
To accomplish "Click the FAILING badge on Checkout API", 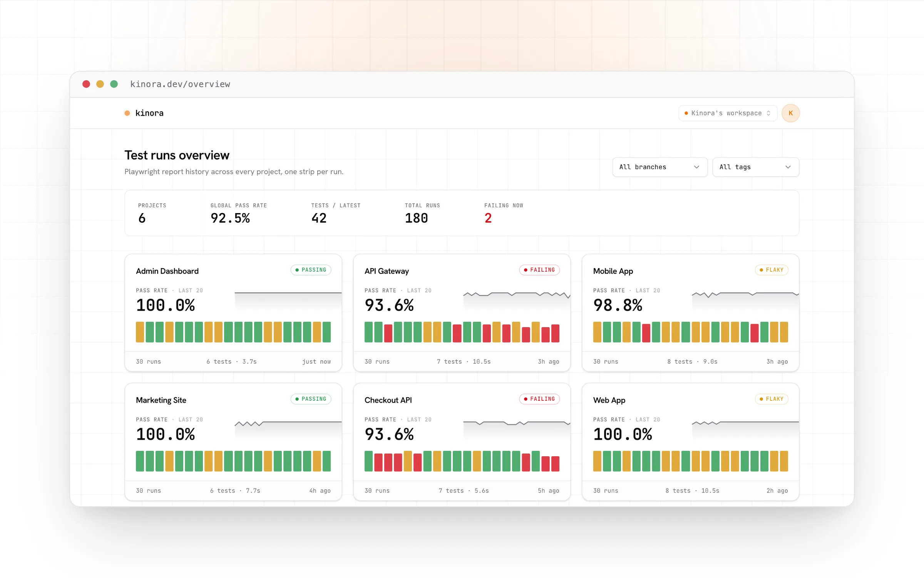I will 539,399.
